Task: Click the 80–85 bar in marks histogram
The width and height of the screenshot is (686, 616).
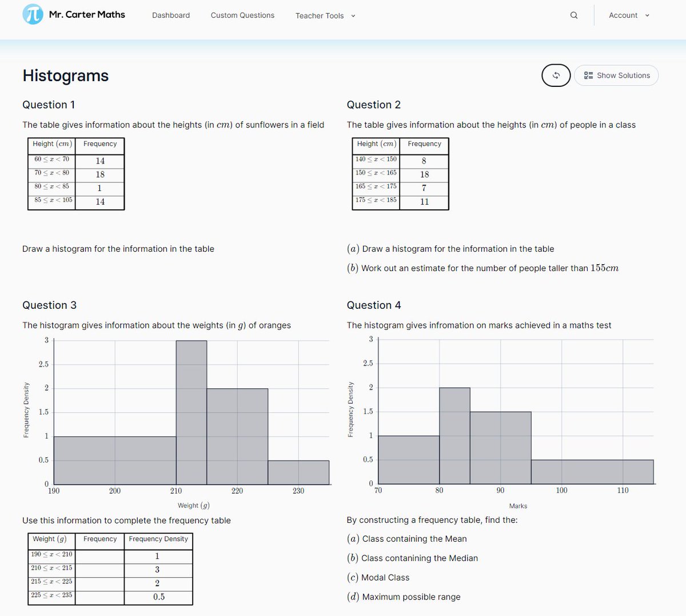Action: click(454, 436)
